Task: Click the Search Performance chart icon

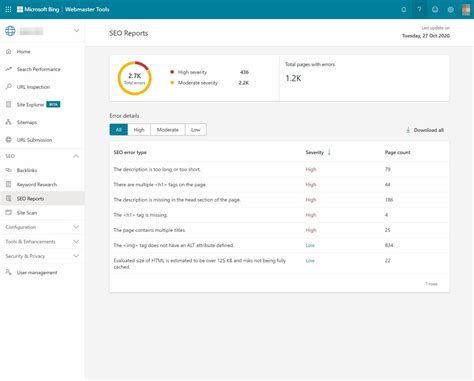Action: (x=9, y=69)
